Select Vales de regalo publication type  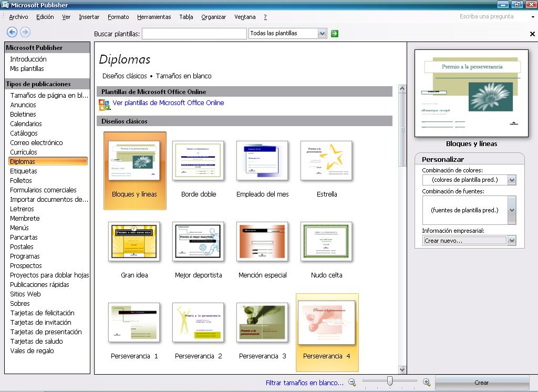pyautogui.click(x=32, y=351)
